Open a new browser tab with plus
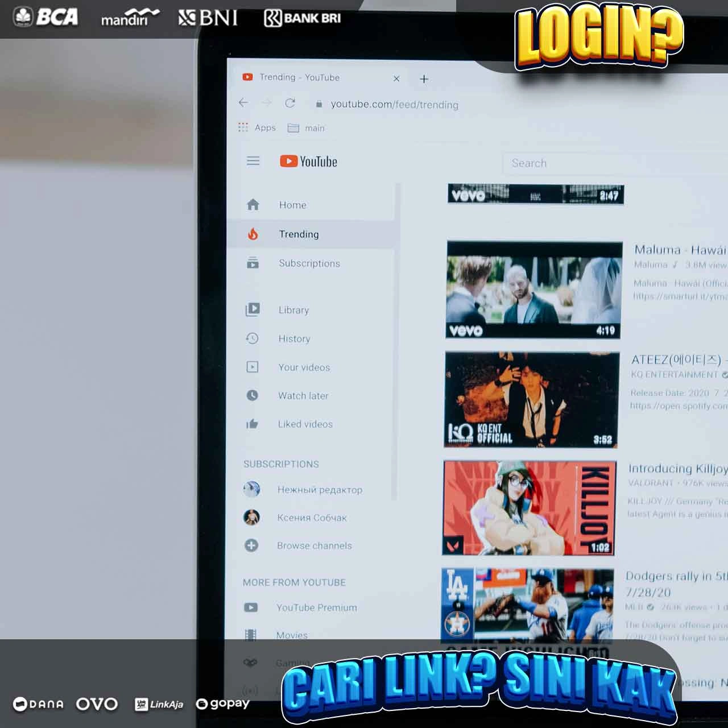 pyautogui.click(x=424, y=79)
